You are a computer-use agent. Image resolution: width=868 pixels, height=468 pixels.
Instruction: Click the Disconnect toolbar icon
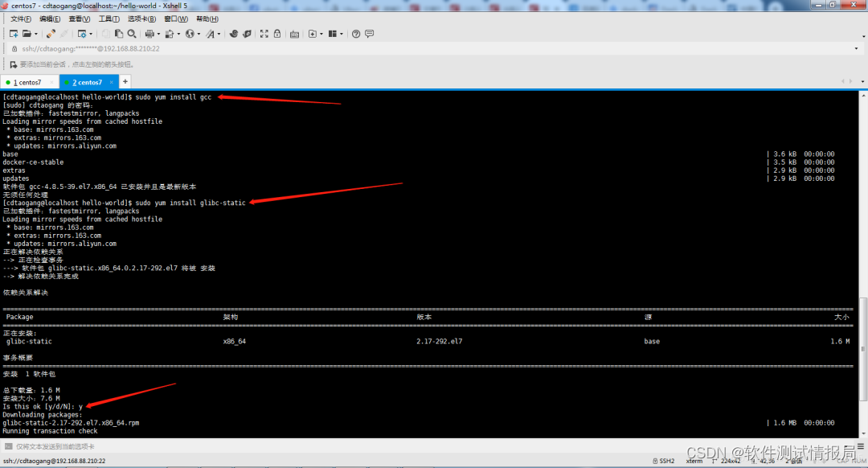[64, 34]
